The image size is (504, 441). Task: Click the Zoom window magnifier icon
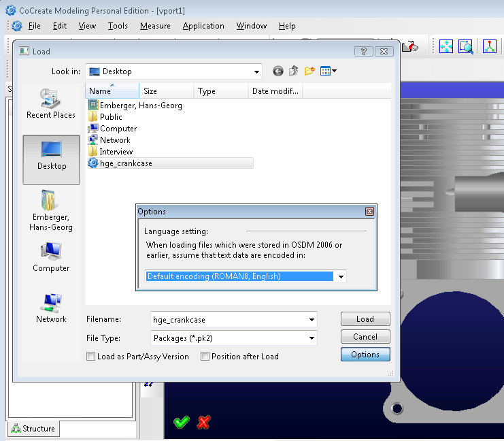pyautogui.click(x=465, y=47)
